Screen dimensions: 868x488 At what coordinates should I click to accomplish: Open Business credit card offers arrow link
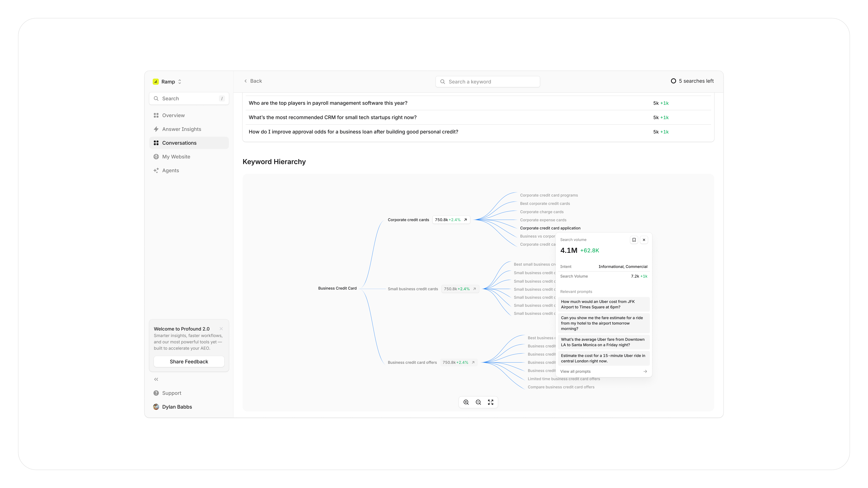(473, 362)
